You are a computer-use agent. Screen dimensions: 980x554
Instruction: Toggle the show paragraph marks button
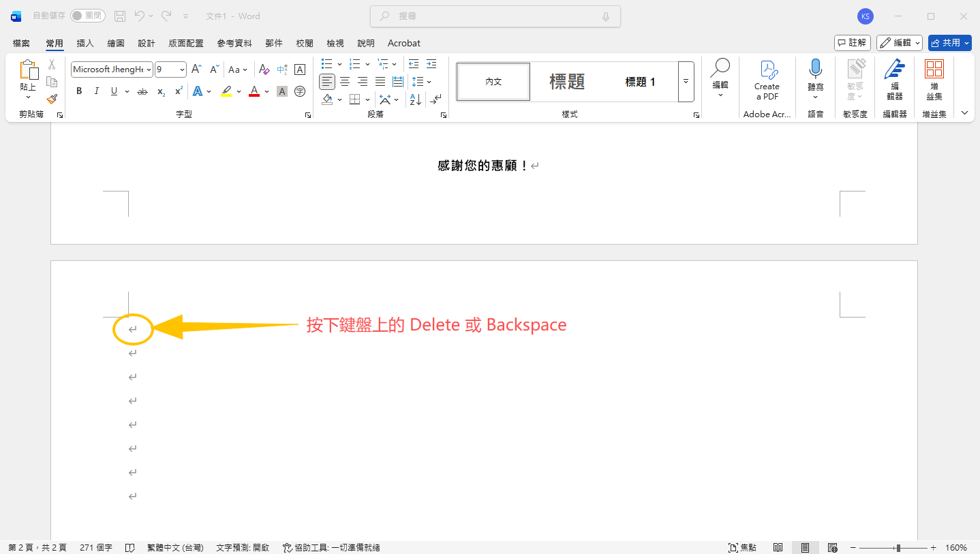[x=435, y=99]
